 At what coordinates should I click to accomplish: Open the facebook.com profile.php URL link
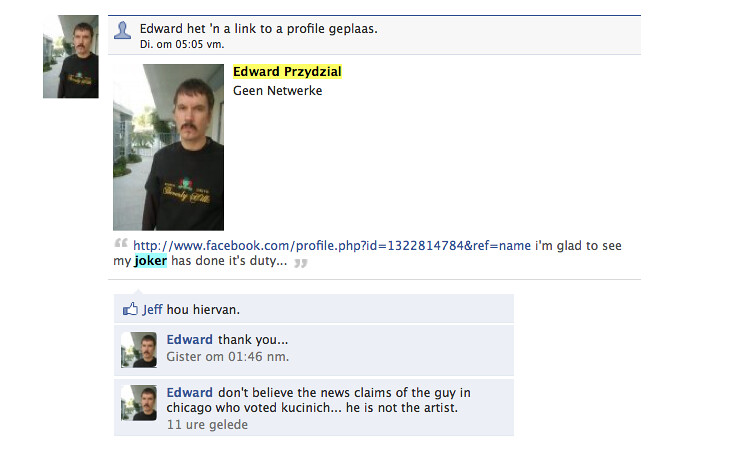point(332,245)
